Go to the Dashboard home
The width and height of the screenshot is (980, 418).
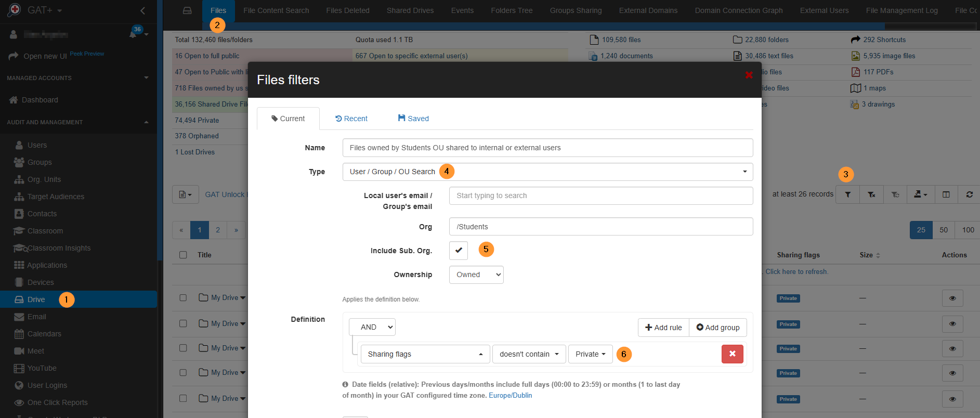click(40, 100)
